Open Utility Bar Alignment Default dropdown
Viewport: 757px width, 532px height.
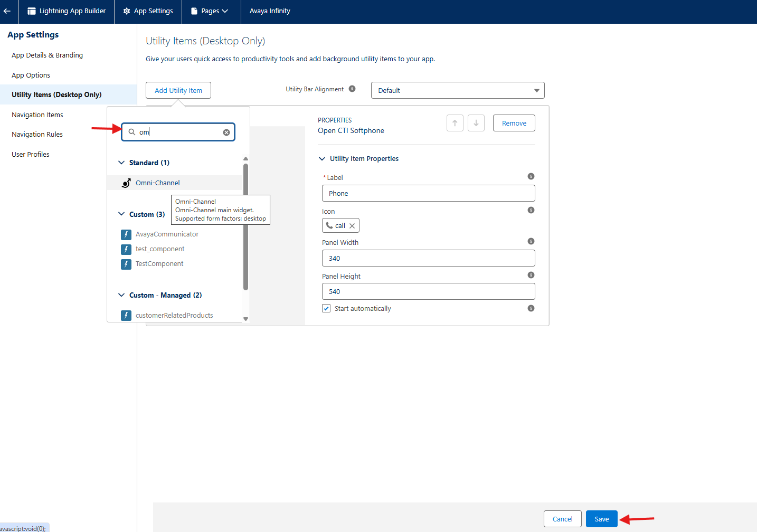pos(458,90)
